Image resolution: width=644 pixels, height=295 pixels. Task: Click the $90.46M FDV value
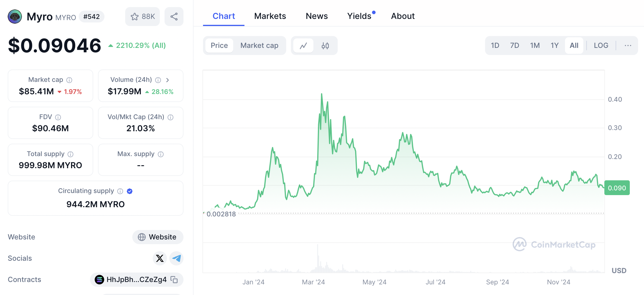51,128
